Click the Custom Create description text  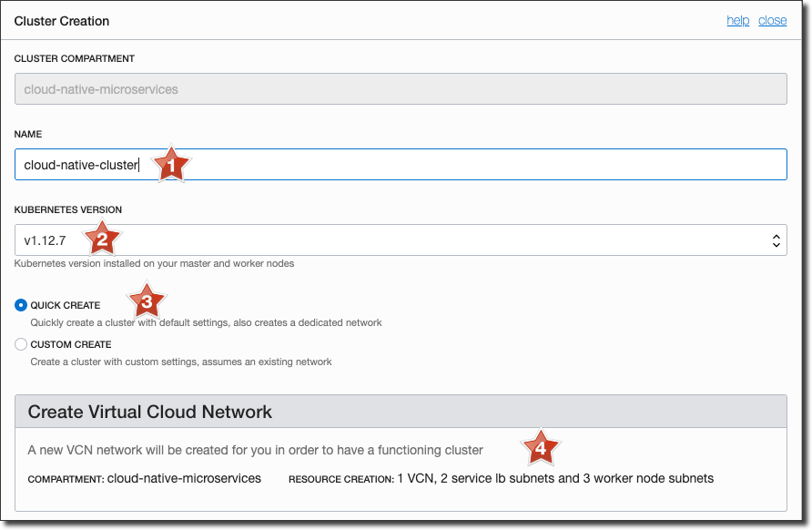(x=181, y=362)
